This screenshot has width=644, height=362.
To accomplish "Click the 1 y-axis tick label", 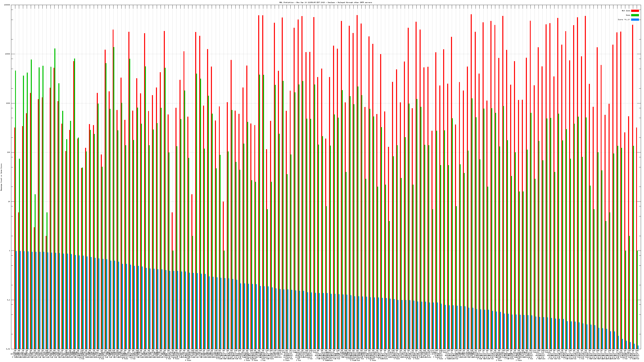I will [10, 251].
